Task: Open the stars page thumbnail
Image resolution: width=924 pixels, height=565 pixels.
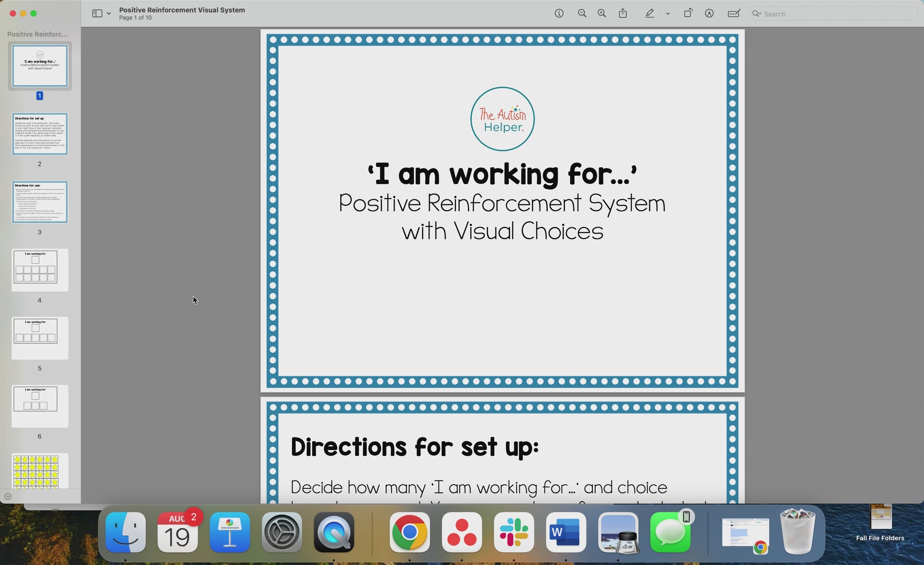Action: click(x=40, y=471)
